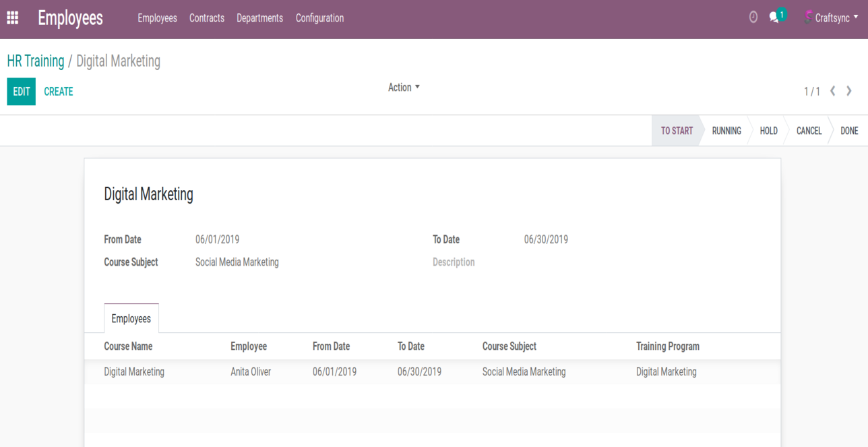868x447 pixels.
Task: Expand the Action dropdown
Action: 404,88
